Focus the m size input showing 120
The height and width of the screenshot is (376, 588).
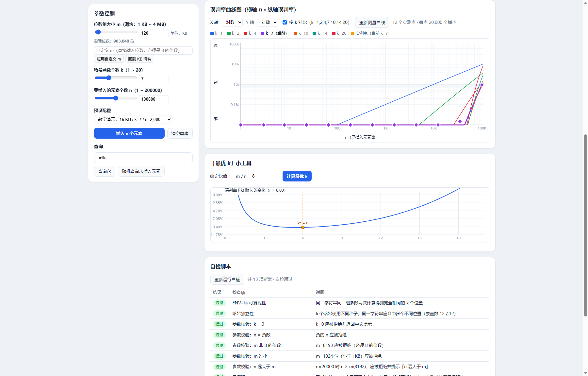click(x=154, y=33)
